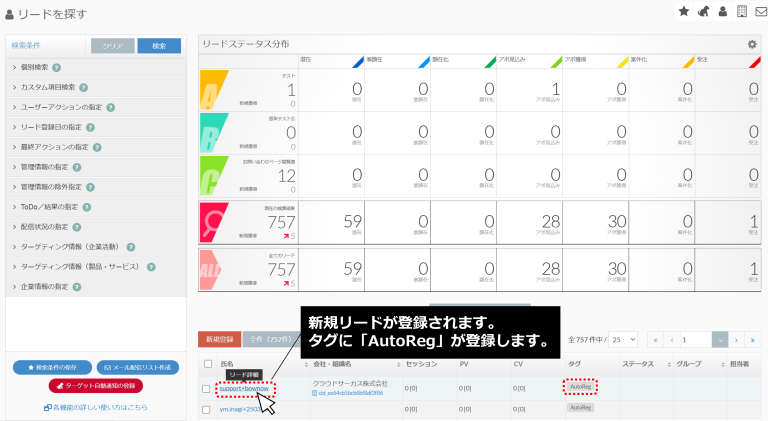Open help icon beside 企業情報の指定
This screenshot has width=768, height=421.
pos(77,287)
